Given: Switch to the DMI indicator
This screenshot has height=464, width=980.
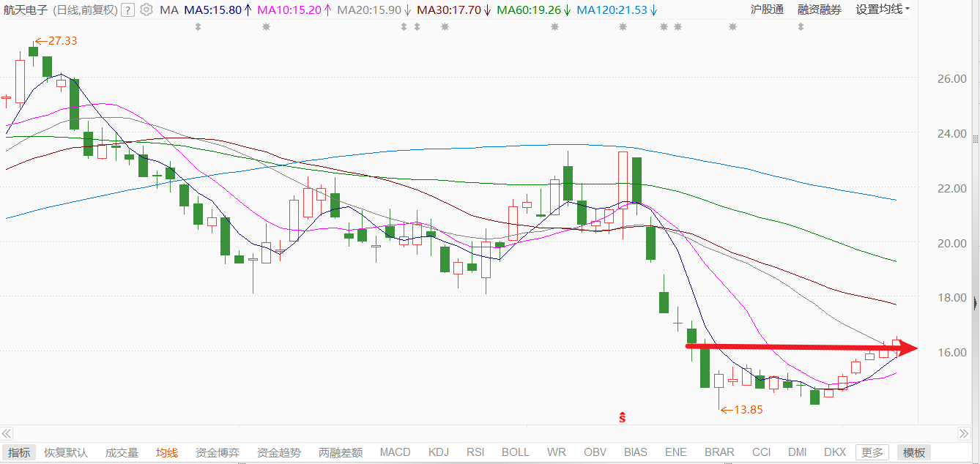Looking at the screenshot, I should point(797,452).
